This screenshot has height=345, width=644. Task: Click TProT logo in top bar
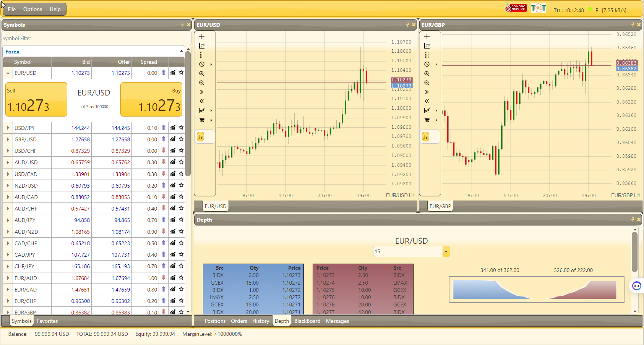(x=539, y=8)
